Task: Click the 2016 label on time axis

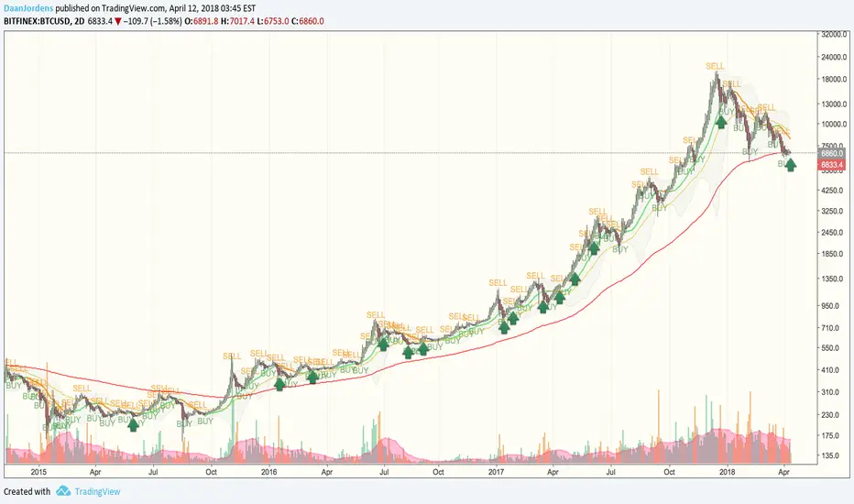Action: [x=269, y=472]
